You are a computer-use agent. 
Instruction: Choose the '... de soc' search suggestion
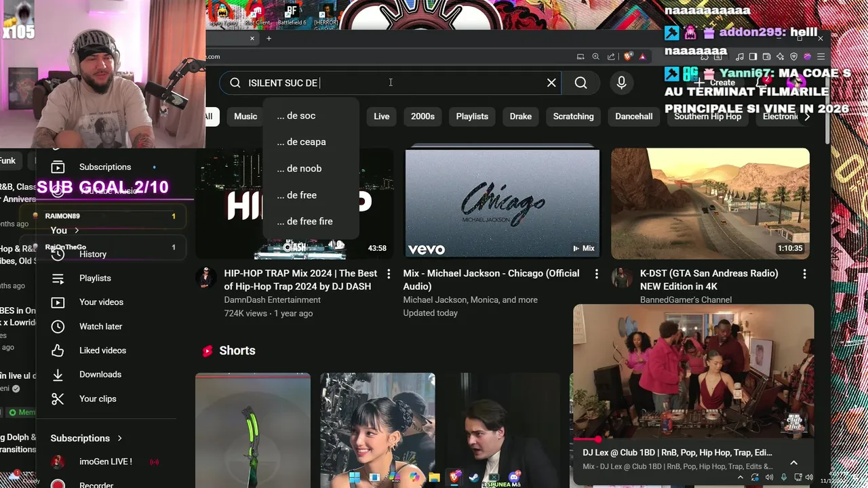coord(311,116)
